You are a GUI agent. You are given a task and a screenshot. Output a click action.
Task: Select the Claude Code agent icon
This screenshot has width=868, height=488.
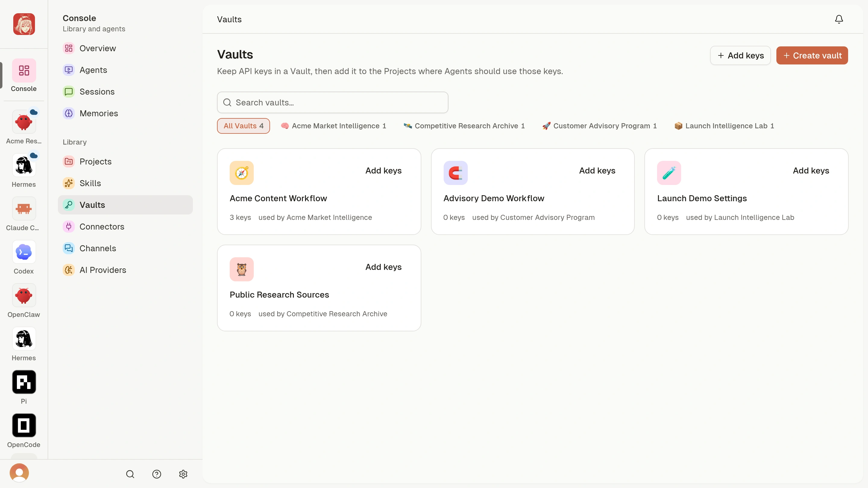(x=24, y=208)
